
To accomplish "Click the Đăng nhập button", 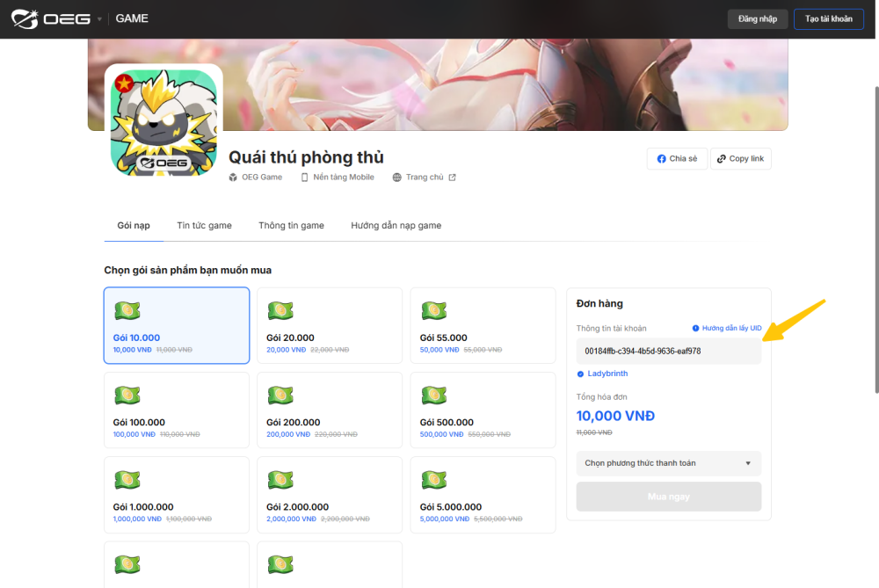I will coord(758,19).
